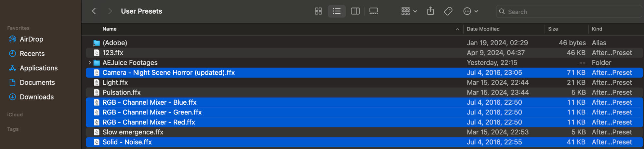
Task: Expand the AEJuice Footages folder
Action: click(90, 63)
